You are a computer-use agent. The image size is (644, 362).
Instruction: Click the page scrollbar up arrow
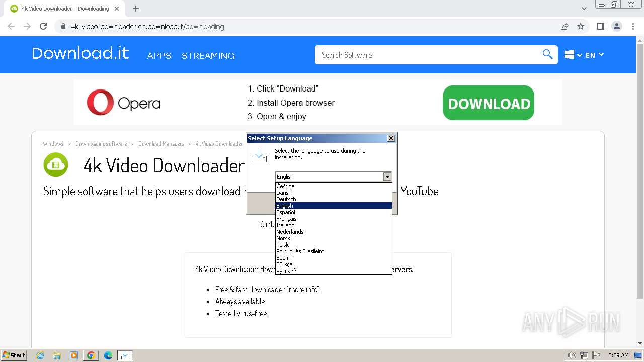click(x=640, y=40)
